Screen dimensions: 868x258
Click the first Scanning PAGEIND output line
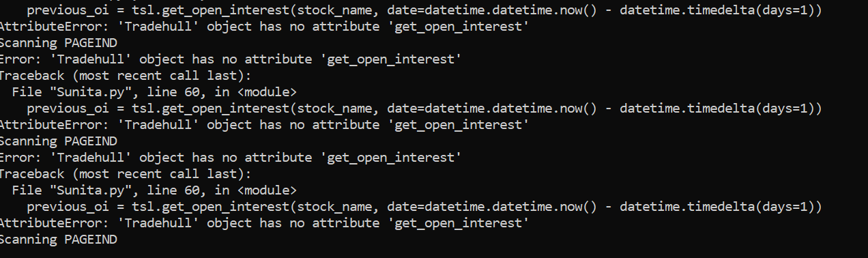coord(57,43)
